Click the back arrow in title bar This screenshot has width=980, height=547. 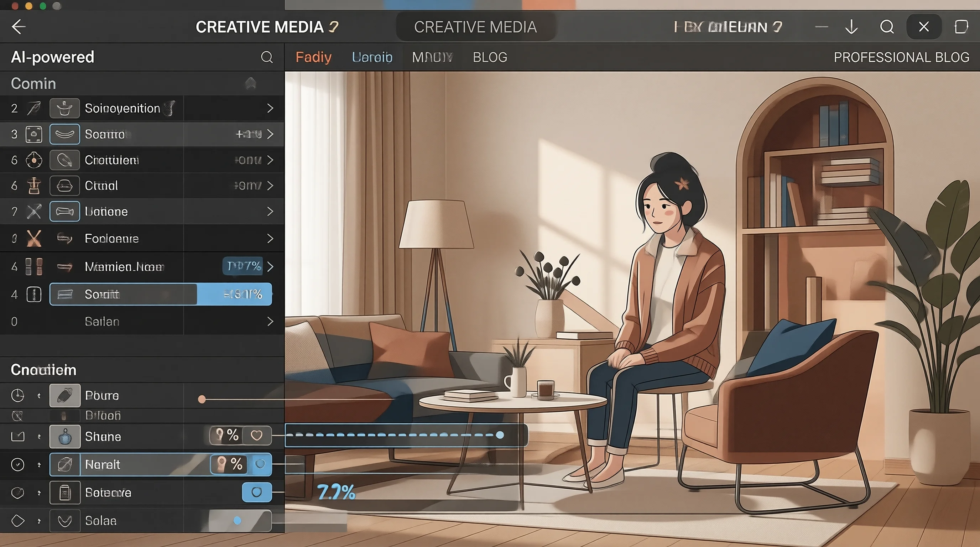18,27
